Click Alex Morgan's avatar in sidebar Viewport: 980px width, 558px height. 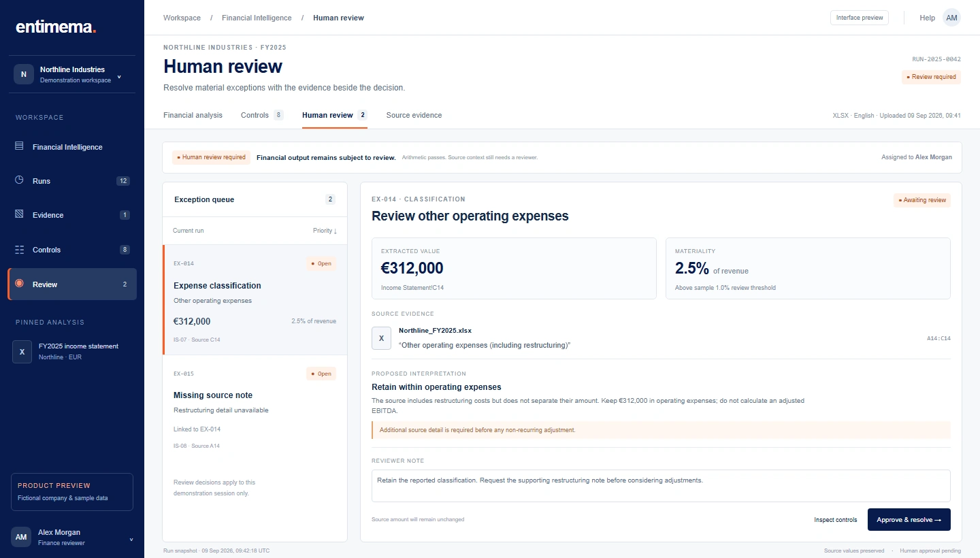(21, 537)
